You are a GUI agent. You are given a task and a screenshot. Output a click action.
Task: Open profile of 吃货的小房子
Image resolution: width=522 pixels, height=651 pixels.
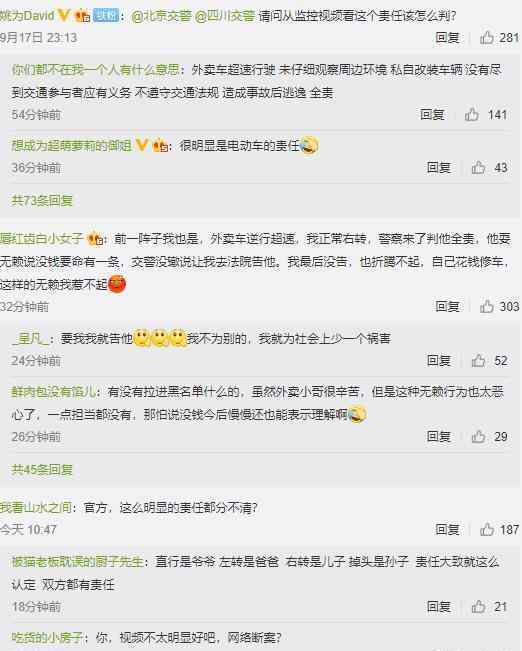[x=47, y=637]
